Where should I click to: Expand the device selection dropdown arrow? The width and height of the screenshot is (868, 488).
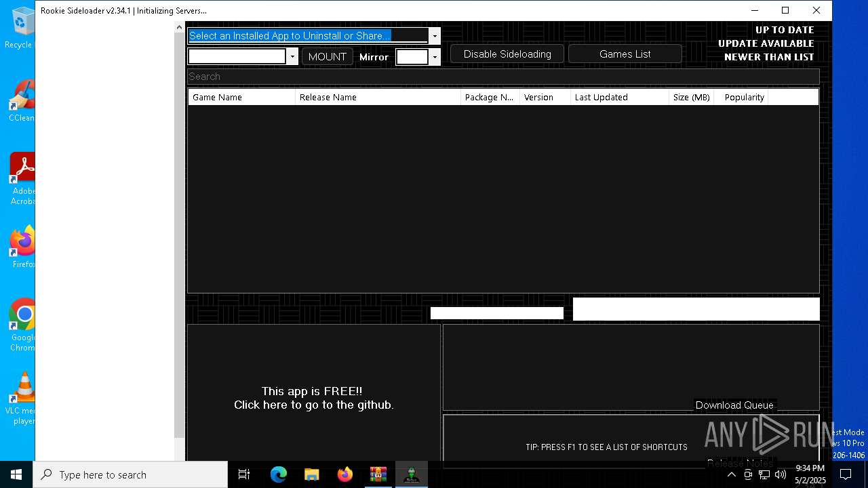click(292, 57)
